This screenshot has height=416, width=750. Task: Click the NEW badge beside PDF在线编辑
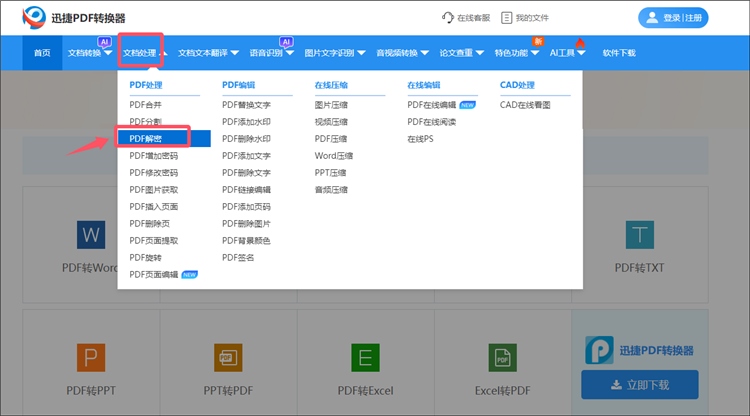467,105
